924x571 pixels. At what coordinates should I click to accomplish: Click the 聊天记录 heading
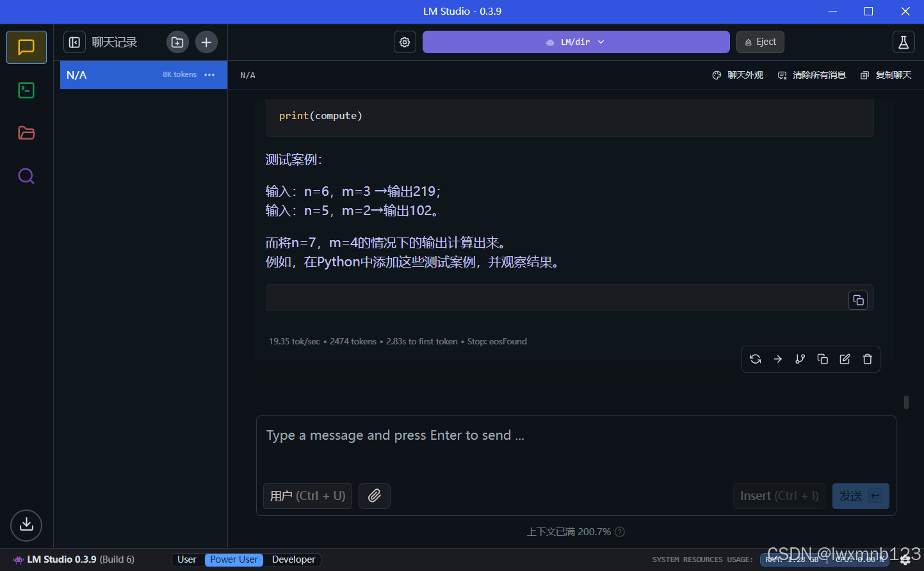tap(115, 42)
